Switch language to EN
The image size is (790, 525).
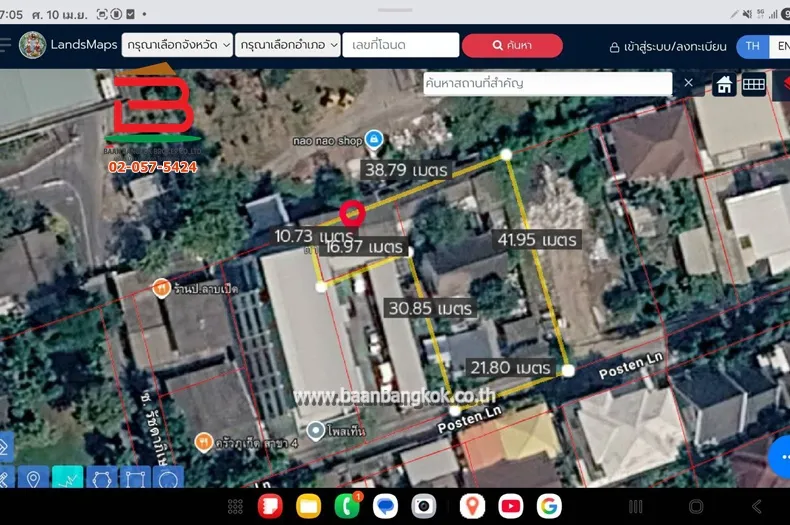(x=780, y=46)
